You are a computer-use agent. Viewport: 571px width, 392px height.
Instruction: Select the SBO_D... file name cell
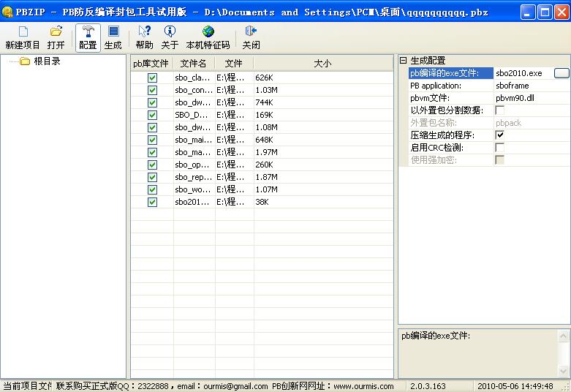(x=194, y=115)
